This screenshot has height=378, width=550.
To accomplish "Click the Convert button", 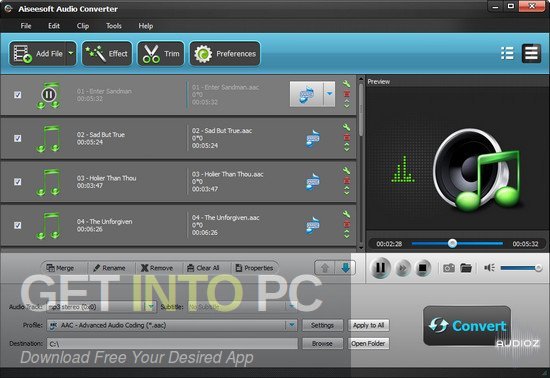I will click(467, 326).
